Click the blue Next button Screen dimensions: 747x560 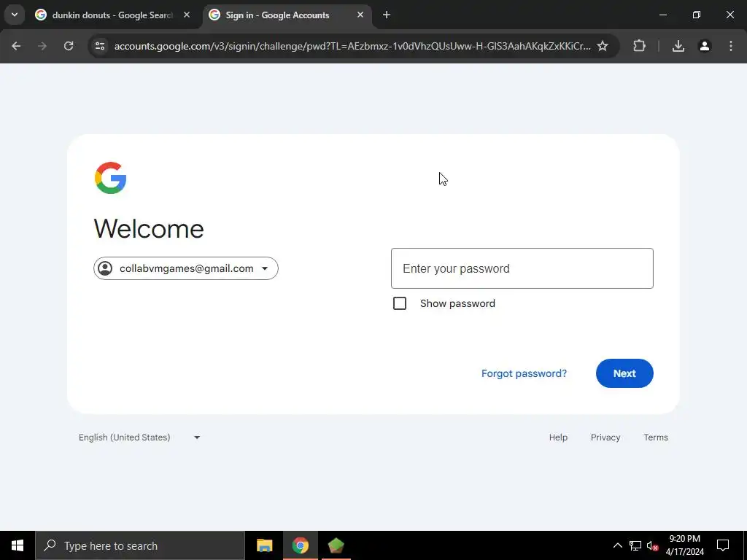tap(624, 373)
